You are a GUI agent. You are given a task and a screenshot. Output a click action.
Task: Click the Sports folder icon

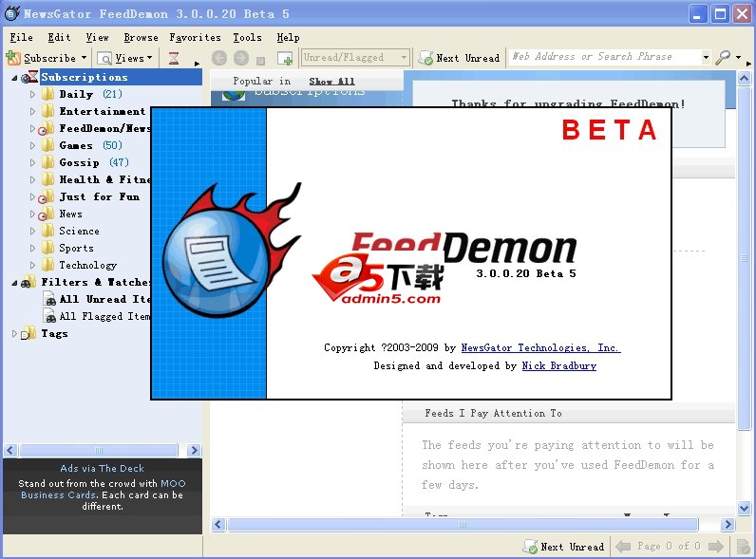[47, 248]
